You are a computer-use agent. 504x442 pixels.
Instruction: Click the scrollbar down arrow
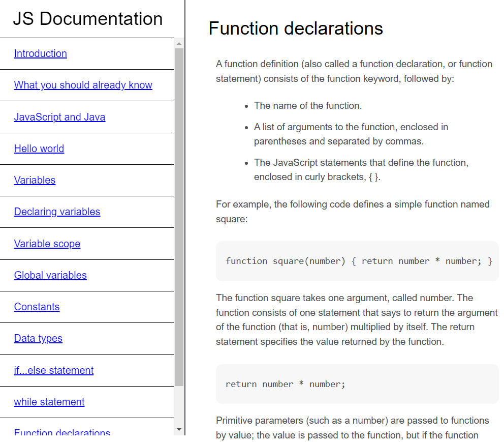(179, 430)
